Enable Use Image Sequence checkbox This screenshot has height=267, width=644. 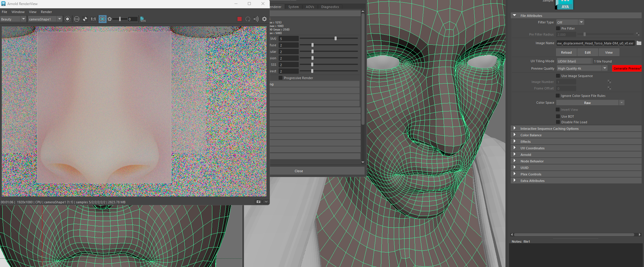[x=558, y=76]
